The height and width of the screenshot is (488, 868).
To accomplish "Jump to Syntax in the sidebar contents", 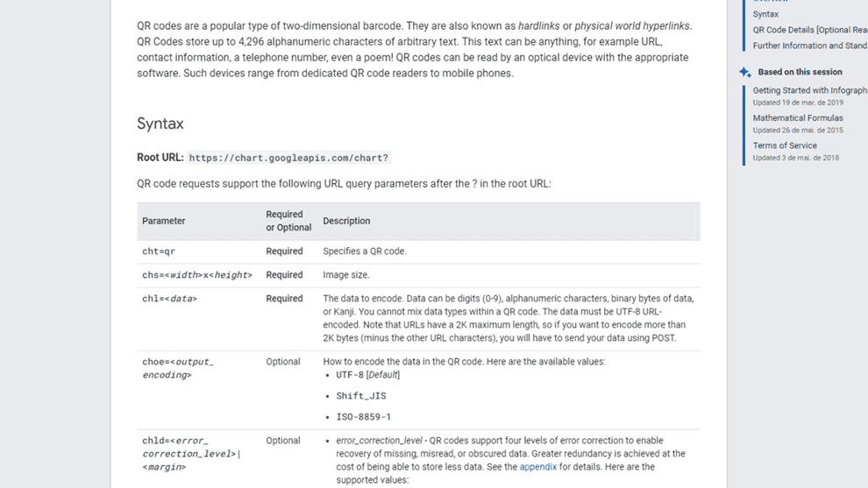I will click(765, 14).
